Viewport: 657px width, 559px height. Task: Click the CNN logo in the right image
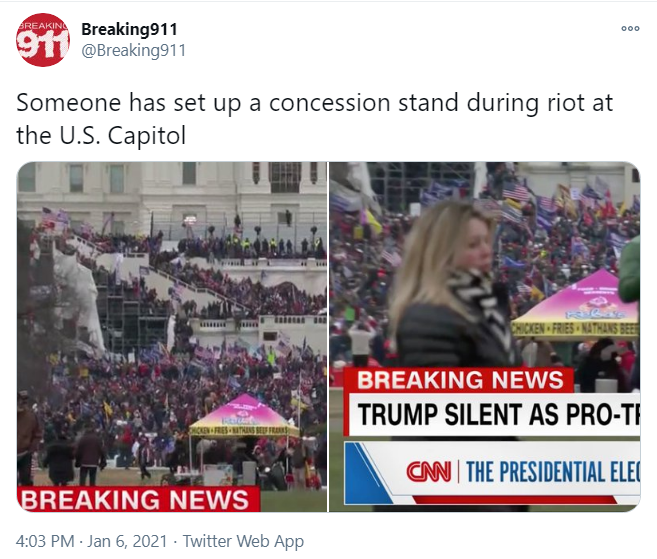pyautogui.click(x=429, y=471)
